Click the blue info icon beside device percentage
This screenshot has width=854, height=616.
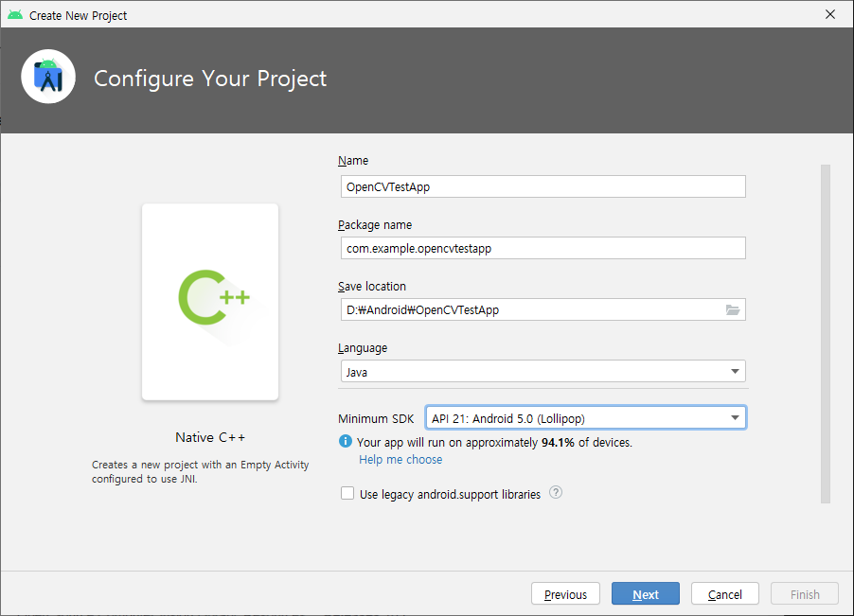346,441
